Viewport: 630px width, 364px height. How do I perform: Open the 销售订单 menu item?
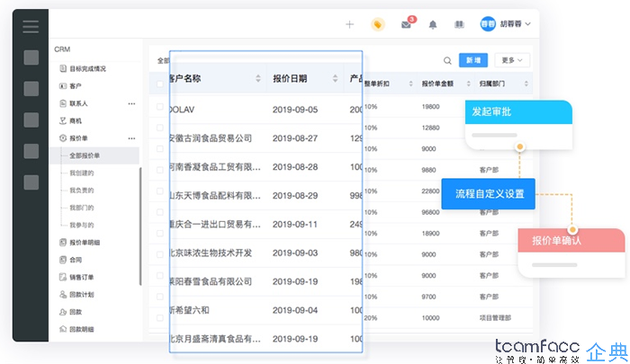point(82,277)
